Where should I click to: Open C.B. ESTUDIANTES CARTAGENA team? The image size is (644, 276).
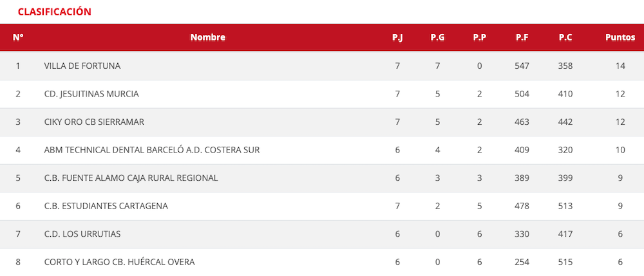click(x=106, y=206)
